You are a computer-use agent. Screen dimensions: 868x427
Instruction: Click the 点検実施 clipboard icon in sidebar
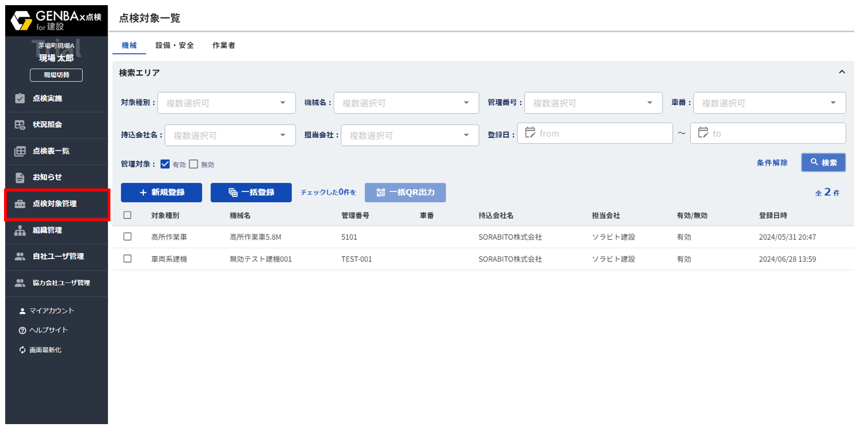20,98
